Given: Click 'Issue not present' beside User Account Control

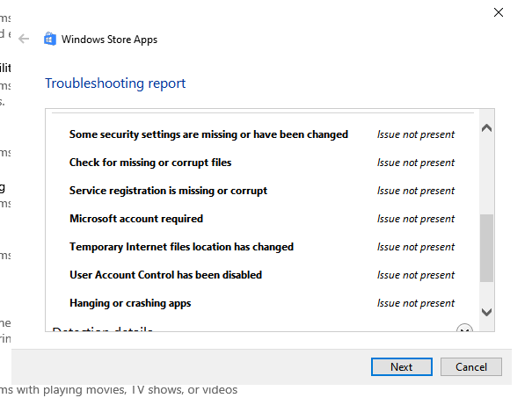Looking at the screenshot, I should coord(416,275).
